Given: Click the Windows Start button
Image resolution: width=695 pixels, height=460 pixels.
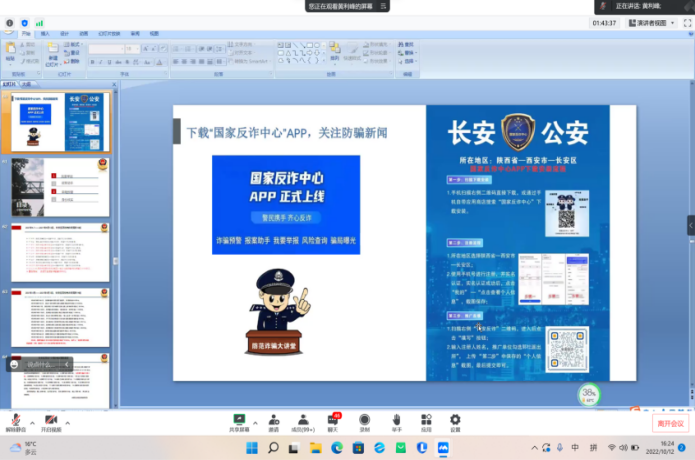Looking at the screenshot, I should [249, 447].
